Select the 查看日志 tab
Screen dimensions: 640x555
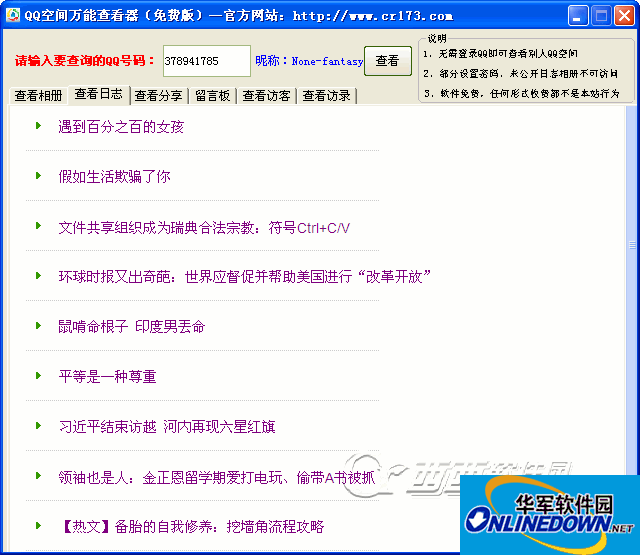click(x=99, y=94)
